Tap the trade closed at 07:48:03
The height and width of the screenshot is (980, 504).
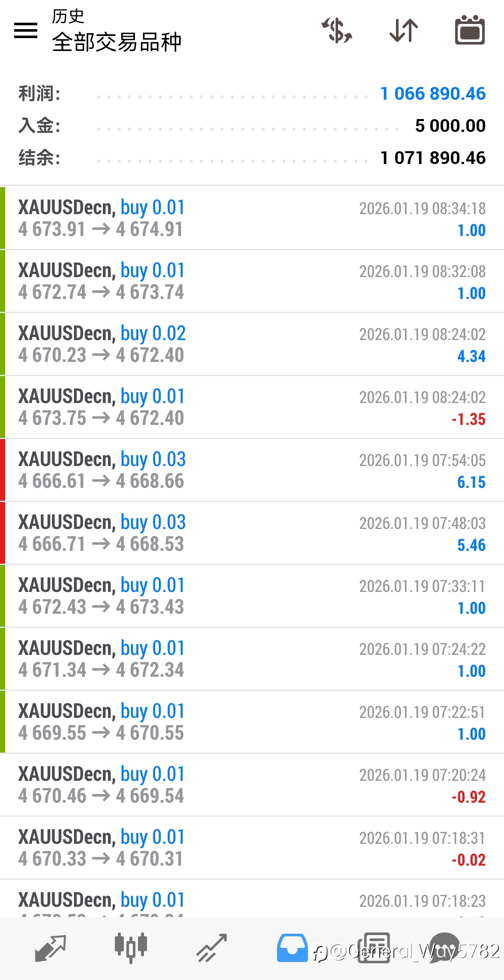coord(252,533)
